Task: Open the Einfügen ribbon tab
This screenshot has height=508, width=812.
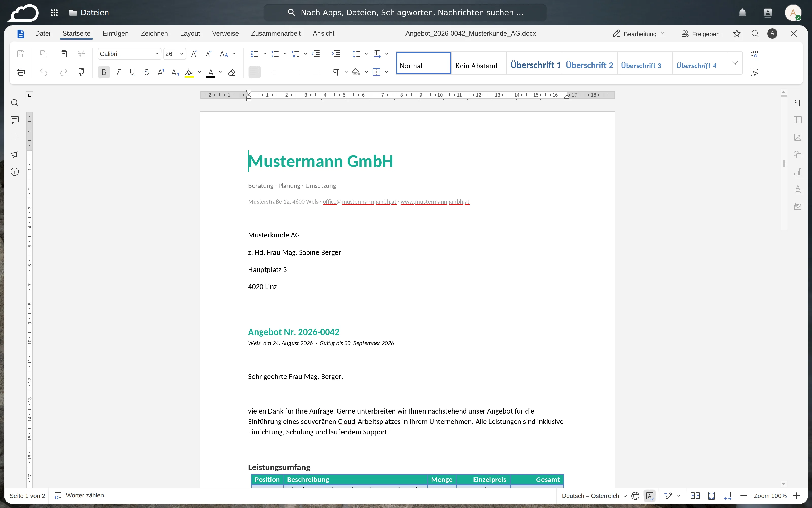Action: coord(115,33)
